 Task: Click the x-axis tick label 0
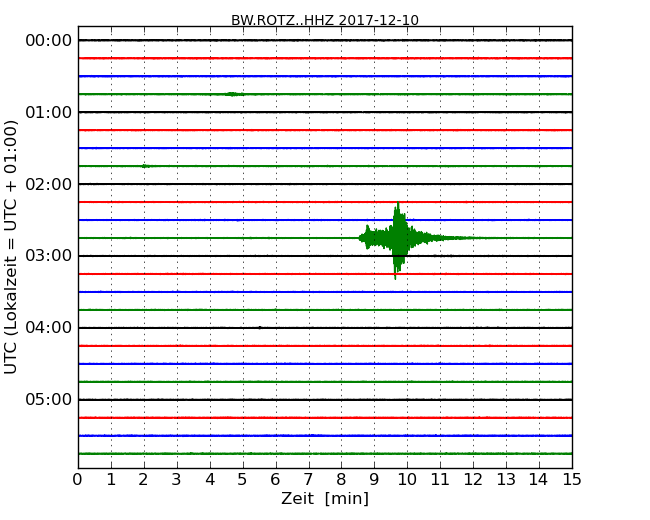78,480
